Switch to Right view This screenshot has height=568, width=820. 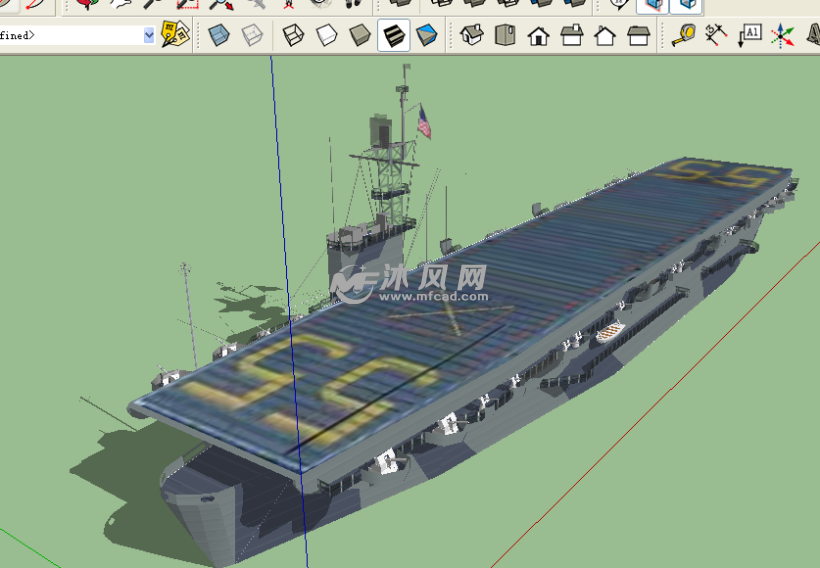click(572, 36)
